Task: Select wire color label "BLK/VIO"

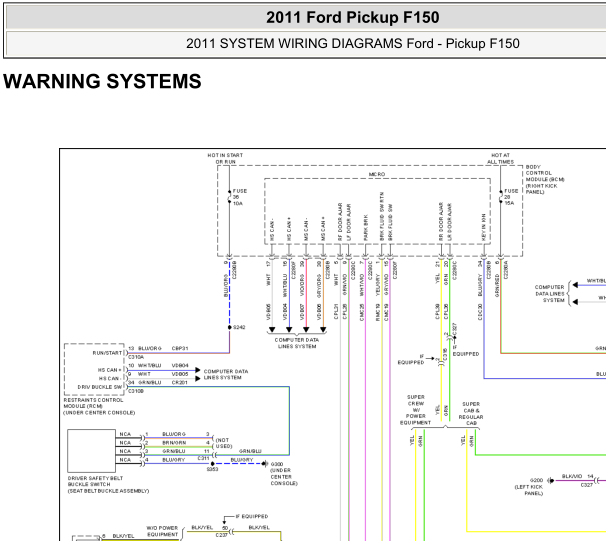Action: click(571, 476)
